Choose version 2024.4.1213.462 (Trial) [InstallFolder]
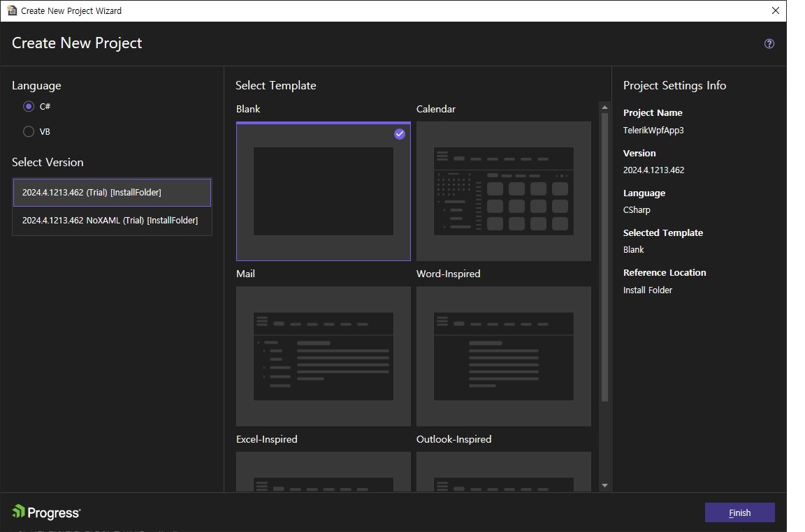 pos(112,193)
